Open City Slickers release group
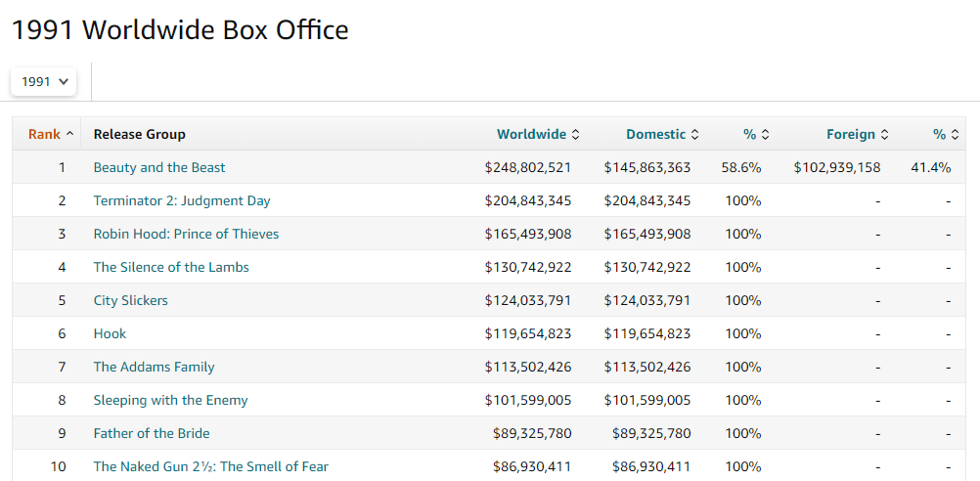Screen dimensions: 980x481 (x=131, y=300)
